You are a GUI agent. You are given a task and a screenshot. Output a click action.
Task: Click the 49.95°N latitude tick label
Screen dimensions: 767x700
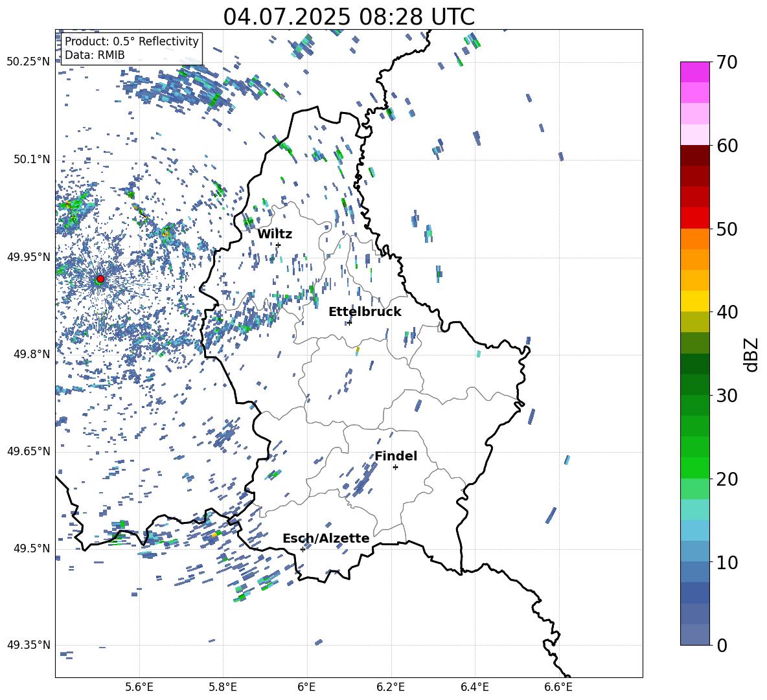29,257
